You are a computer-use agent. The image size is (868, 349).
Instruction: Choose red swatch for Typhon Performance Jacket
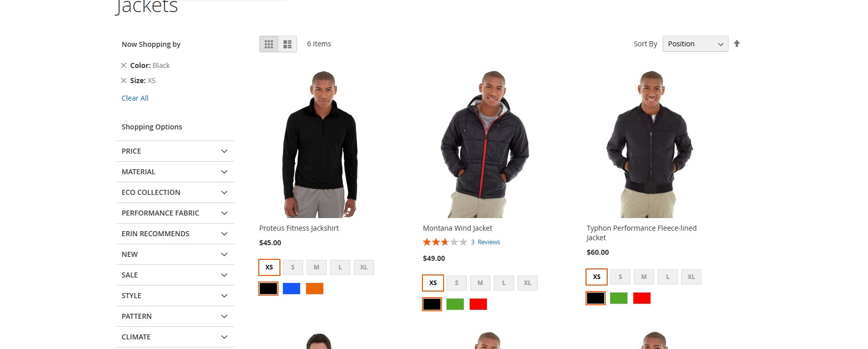pyautogui.click(x=642, y=298)
